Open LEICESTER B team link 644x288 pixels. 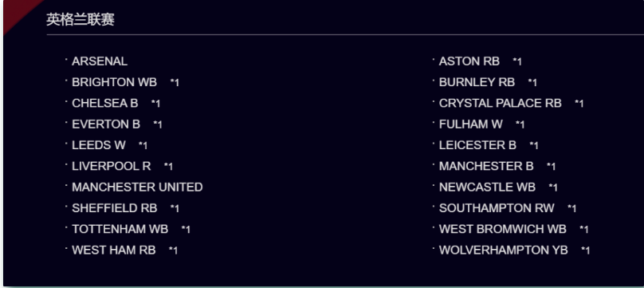coord(477,145)
